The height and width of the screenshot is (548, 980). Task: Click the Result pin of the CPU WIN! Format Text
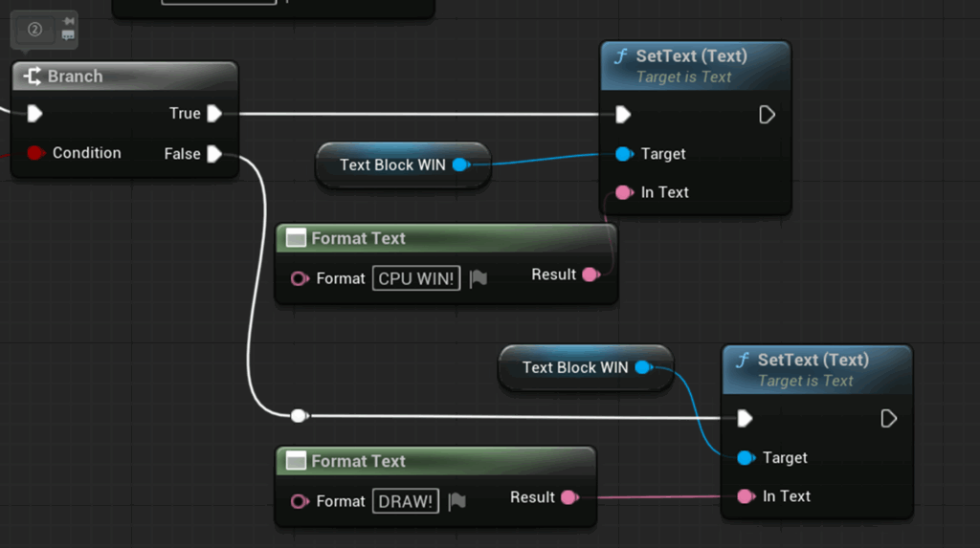click(x=590, y=275)
